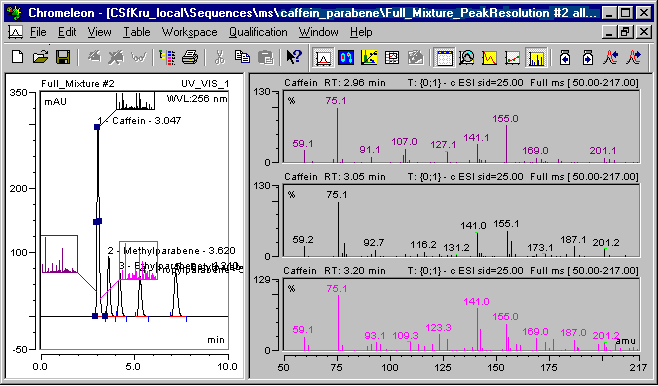
Task: Click the purple spectrum thumbnail inset
Action: click(59, 254)
